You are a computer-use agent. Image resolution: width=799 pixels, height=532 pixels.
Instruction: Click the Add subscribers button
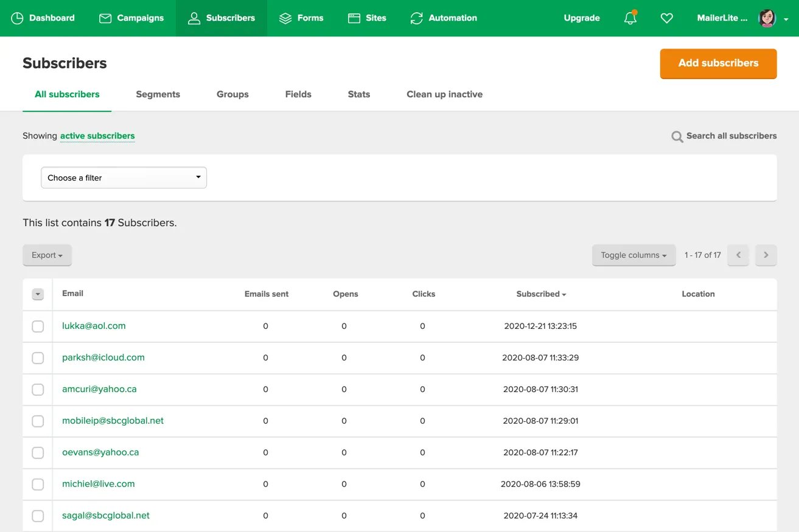click(718, 63)
